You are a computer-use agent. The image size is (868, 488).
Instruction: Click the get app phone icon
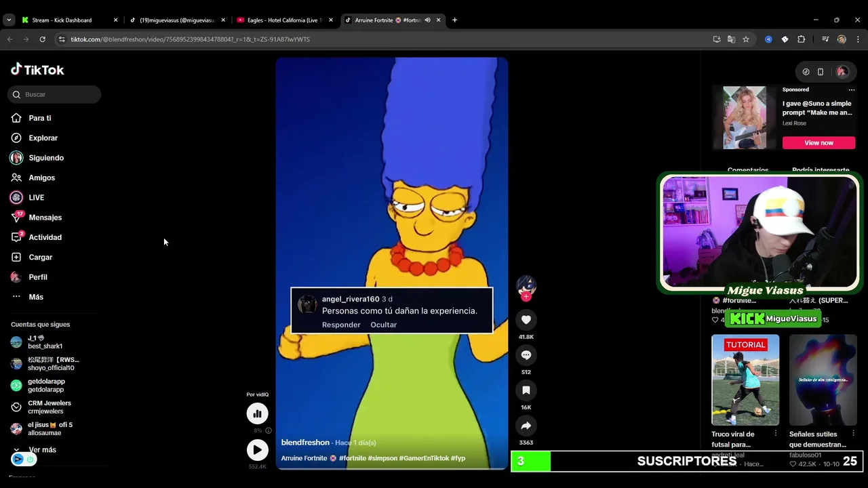(821, 71)
